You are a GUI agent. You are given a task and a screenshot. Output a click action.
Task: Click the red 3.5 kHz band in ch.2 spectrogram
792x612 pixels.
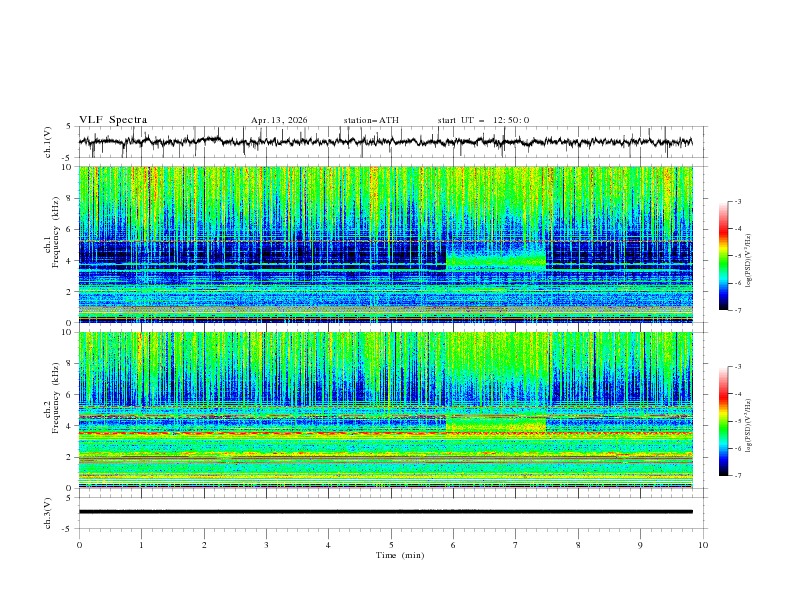pos(385,434)
